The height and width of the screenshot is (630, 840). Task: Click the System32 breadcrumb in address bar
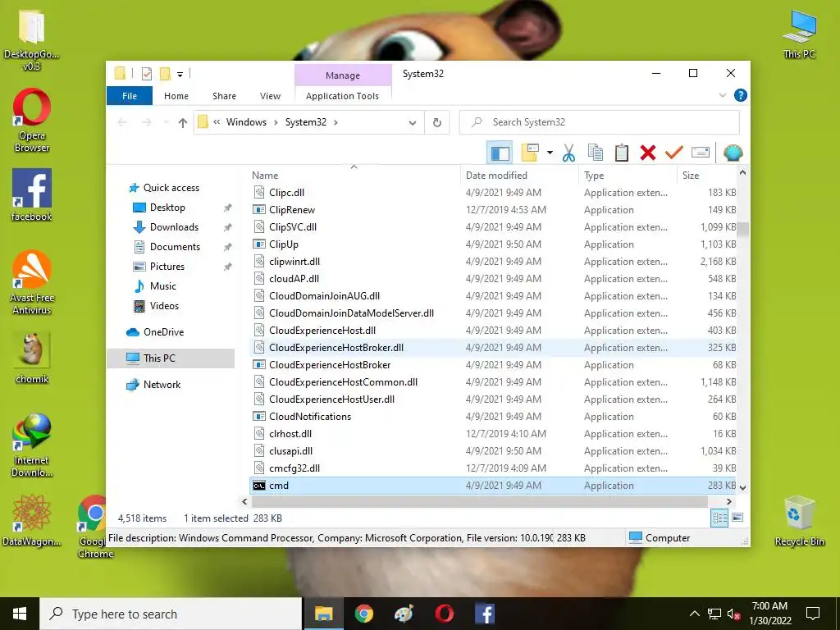click(x=305, y=122)
